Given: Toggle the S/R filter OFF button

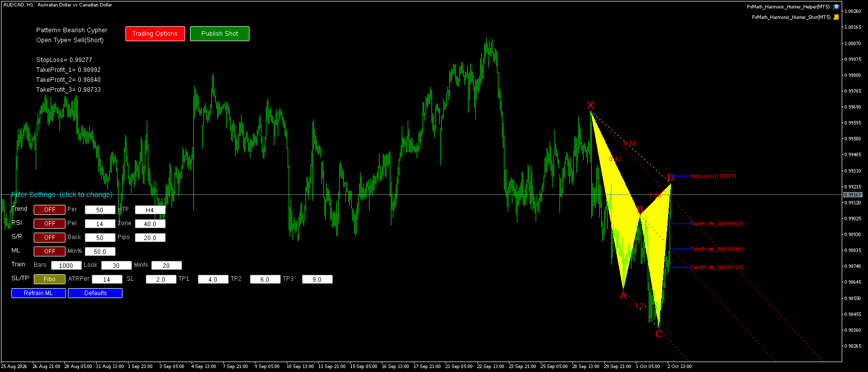Looking at the screenshot, I should [50, 238].
